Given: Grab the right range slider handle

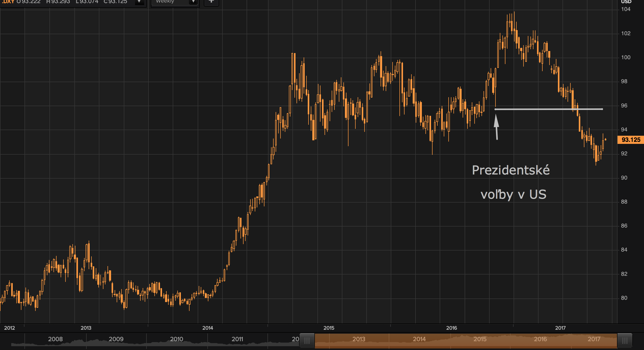Looking at the screenshot, I should coord(625,340).
